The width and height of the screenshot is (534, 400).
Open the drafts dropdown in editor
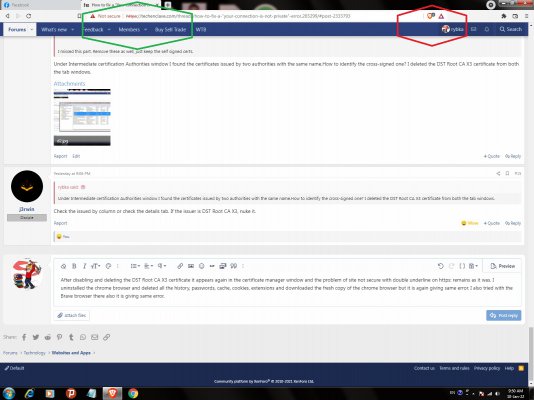pyautogui.click(x=473, y=266)
